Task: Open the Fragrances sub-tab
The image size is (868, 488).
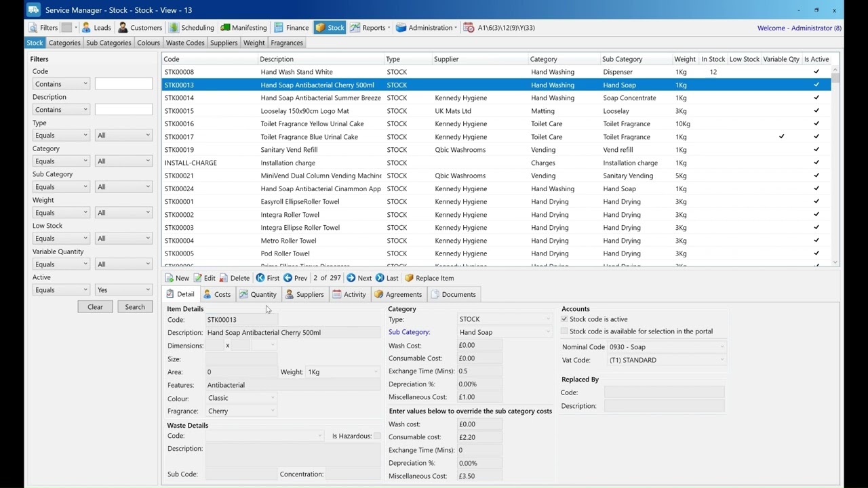Action: tap(286, 43)
